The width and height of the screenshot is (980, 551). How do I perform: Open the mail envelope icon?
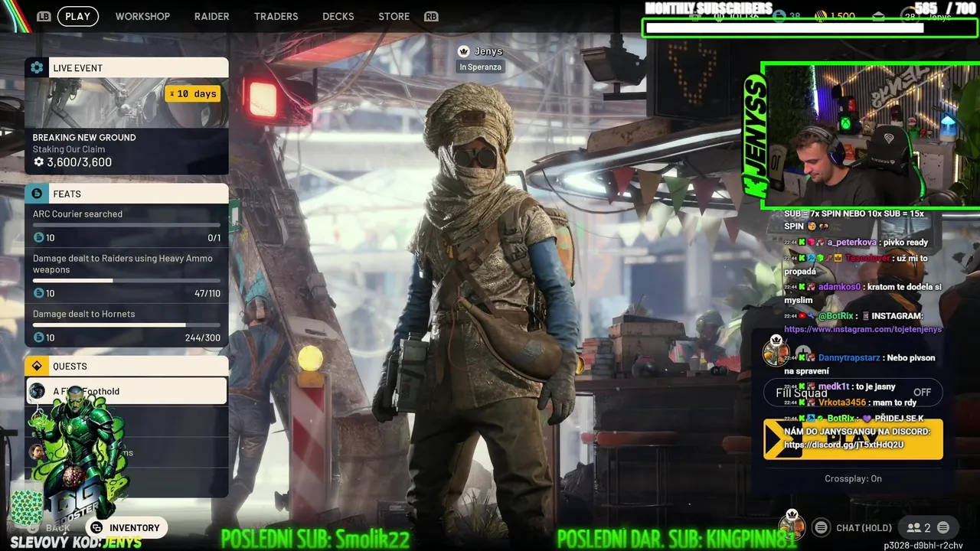(x=878, y=16)
